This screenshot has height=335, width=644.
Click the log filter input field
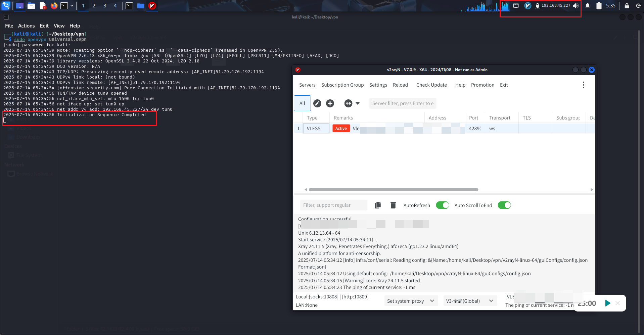tap(333, 205)
